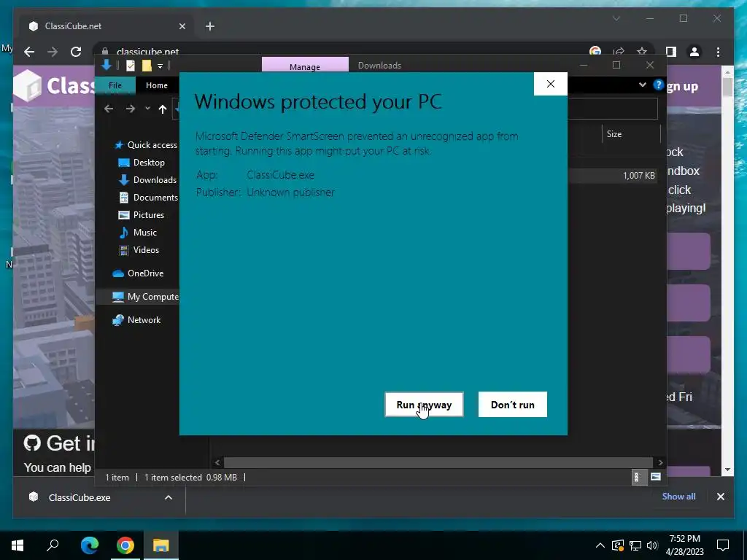The width and height of the screenshot is (747, 560).
Task: Click the Music note icon
Action: (124, 233)
